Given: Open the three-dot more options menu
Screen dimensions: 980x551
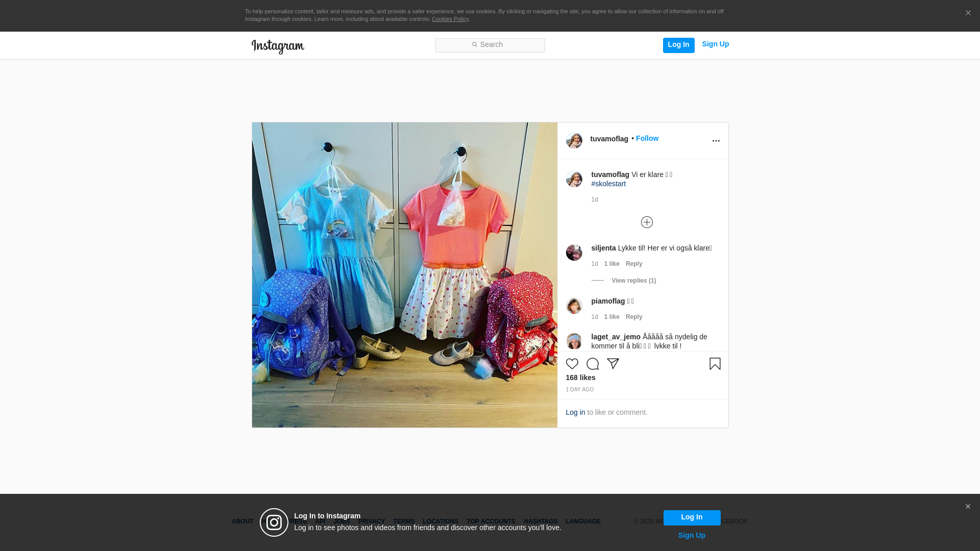Looking at the screenshot, I should [716, 141].
